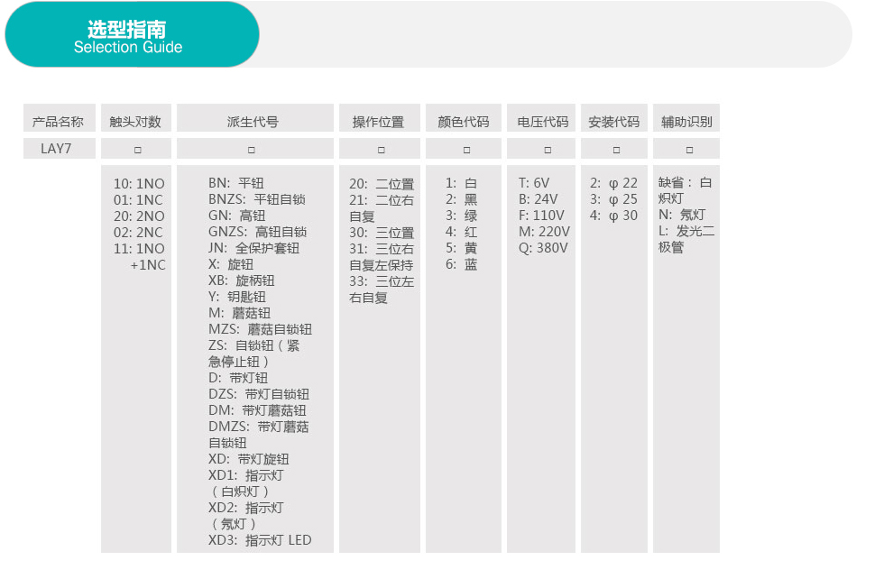Choose voltage code M: 220V
Image resolution: width=893 pixels, height=588 pixels.
544,232
